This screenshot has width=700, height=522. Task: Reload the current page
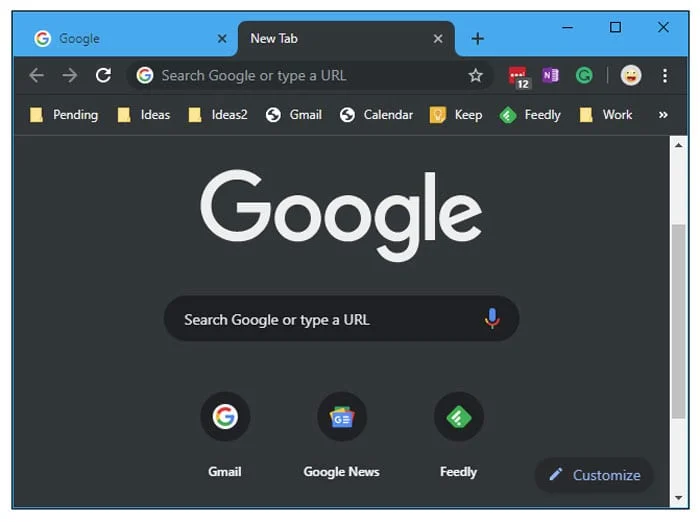[103, 75]
